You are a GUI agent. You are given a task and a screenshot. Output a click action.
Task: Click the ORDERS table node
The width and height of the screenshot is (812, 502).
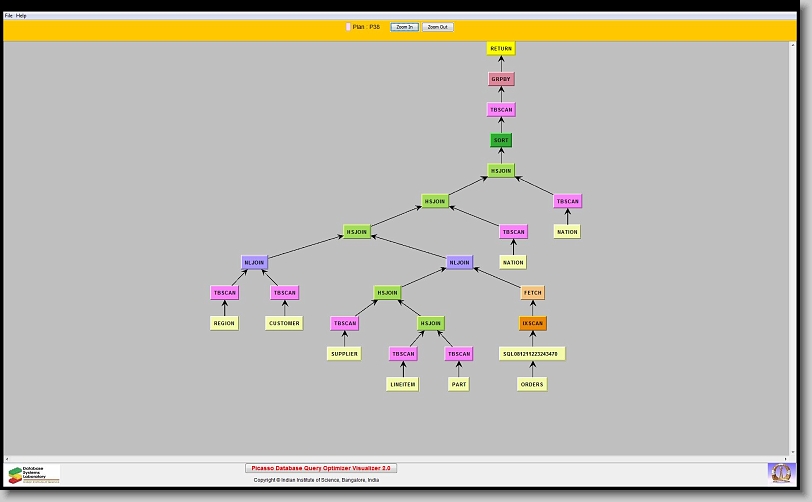[532, 384]
